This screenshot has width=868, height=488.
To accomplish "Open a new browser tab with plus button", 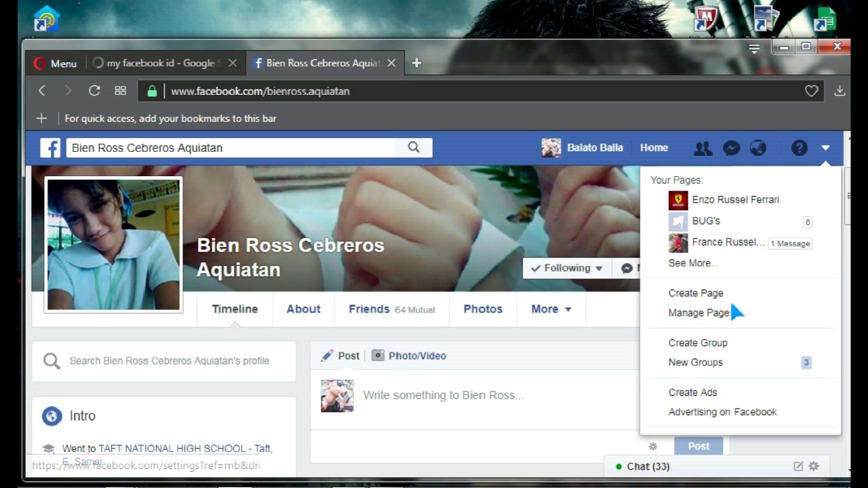I will tap(416, 63).
